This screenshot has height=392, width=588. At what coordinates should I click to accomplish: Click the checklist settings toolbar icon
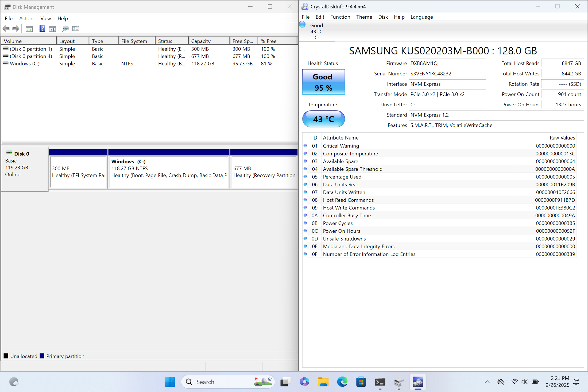[x=76, y=29]
